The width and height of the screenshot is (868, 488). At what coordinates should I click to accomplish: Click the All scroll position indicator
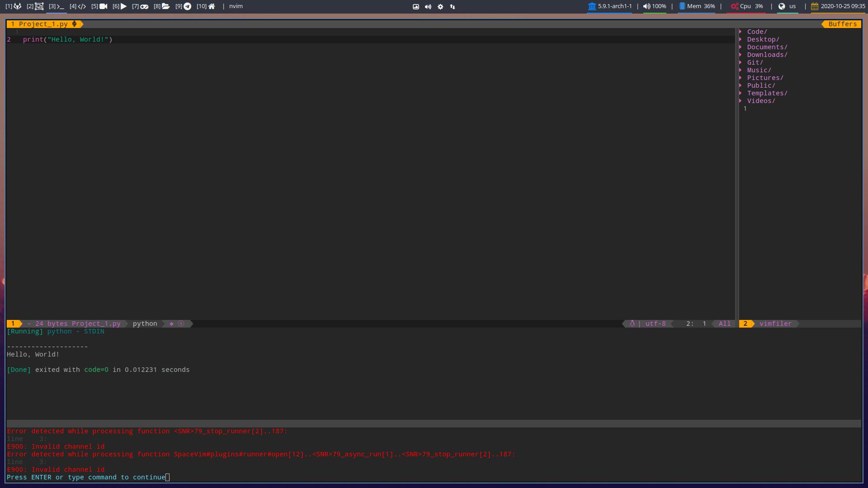[725, 324]
